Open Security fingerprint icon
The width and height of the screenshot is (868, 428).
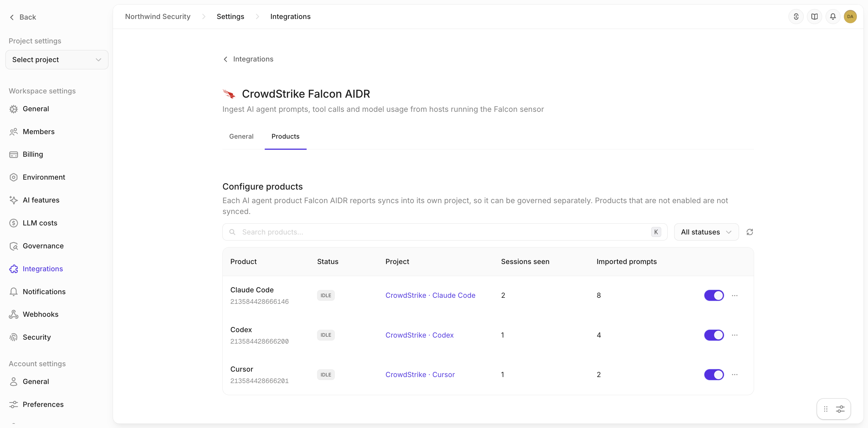pyautogui.click(x=14, y=337)
